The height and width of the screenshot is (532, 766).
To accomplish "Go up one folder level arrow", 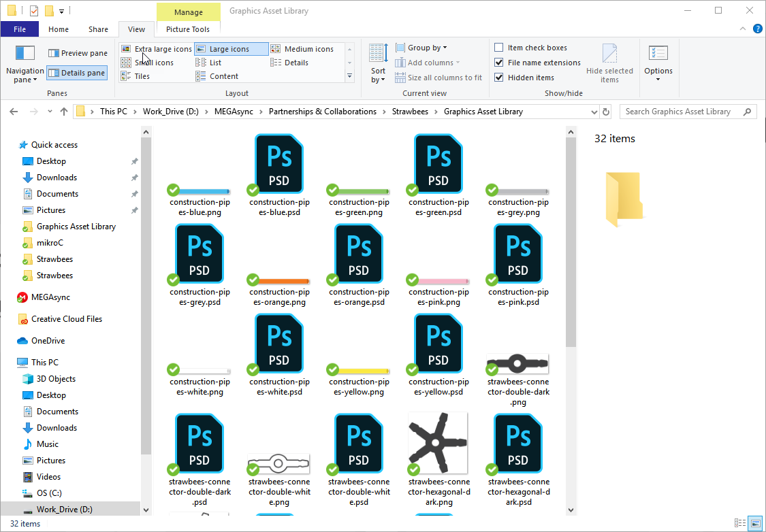I will pos(63,112).
